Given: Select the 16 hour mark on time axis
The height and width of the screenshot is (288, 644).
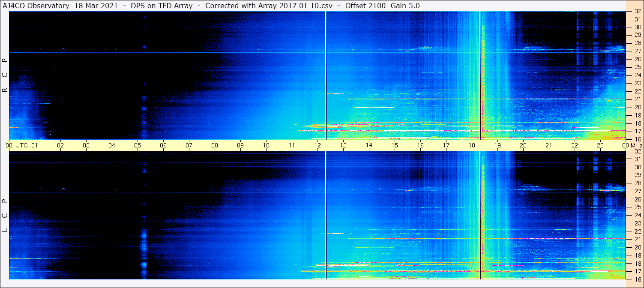Looking at the screenshot, I should pyautogui.click(x=420, y=145).
